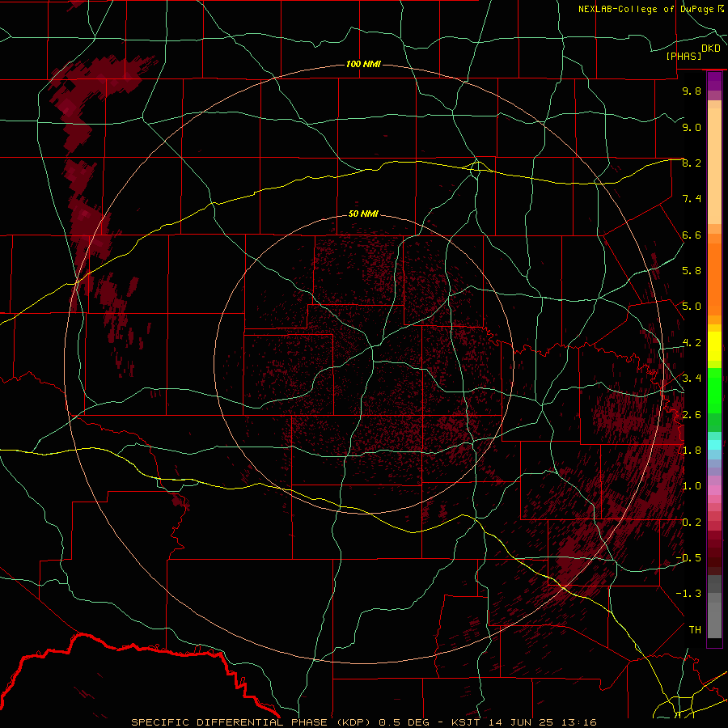Click the [PHAS] label above the color scale
The width and height of the screenshot is (728, 728).
tap(684, 56)
